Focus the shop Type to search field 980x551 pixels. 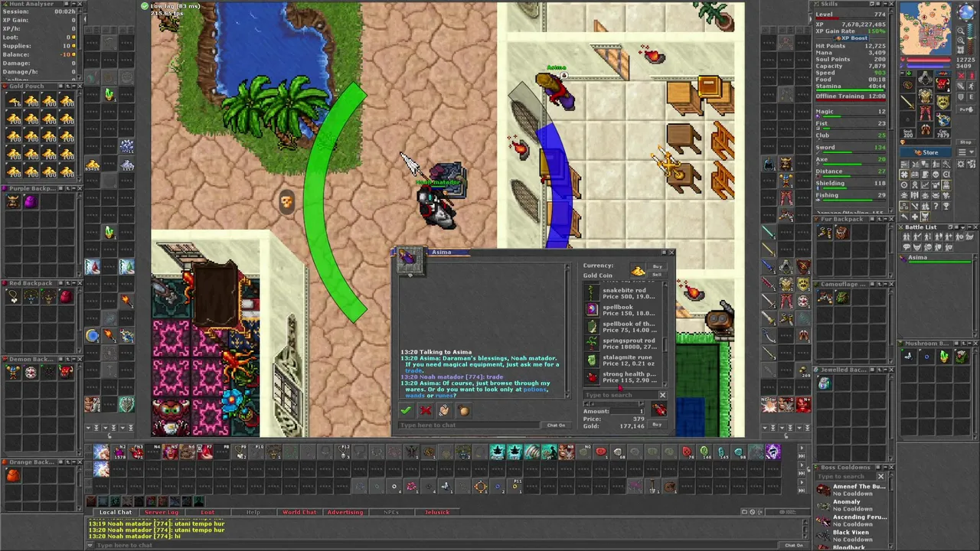(621, 395)
